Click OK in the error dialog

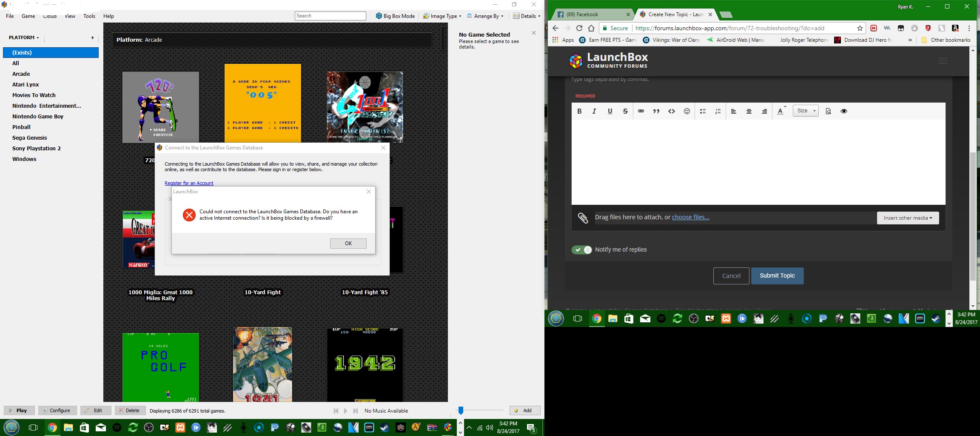tap(348, 244)
